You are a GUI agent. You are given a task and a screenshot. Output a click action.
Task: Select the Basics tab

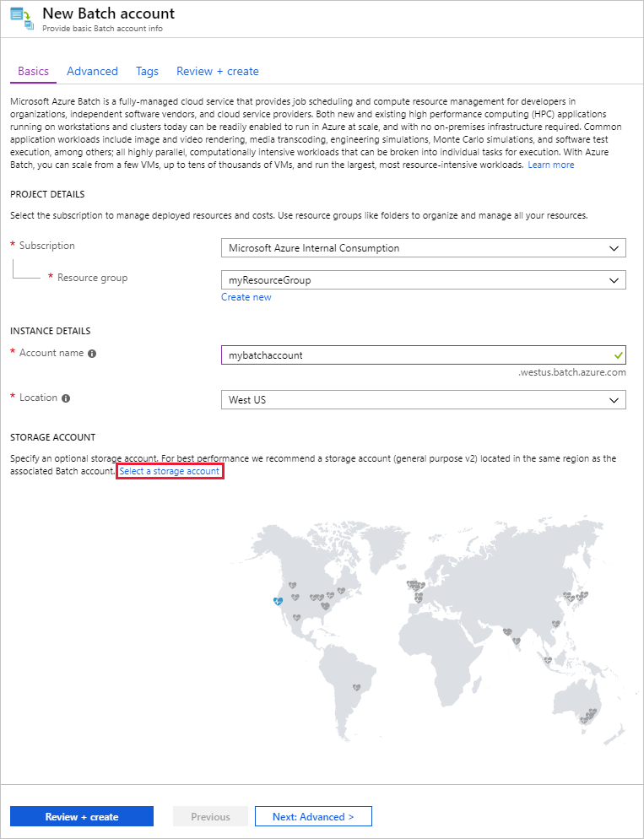(33, 72)
